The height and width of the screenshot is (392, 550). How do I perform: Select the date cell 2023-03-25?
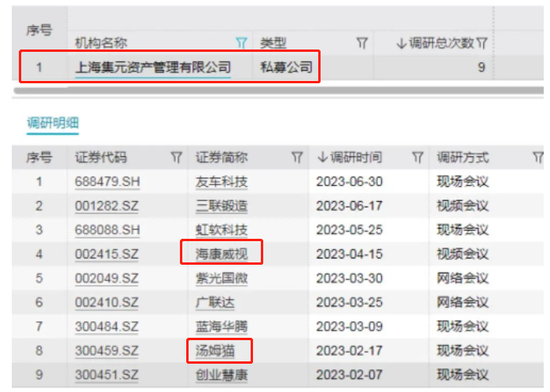click(x=349, y=302)
